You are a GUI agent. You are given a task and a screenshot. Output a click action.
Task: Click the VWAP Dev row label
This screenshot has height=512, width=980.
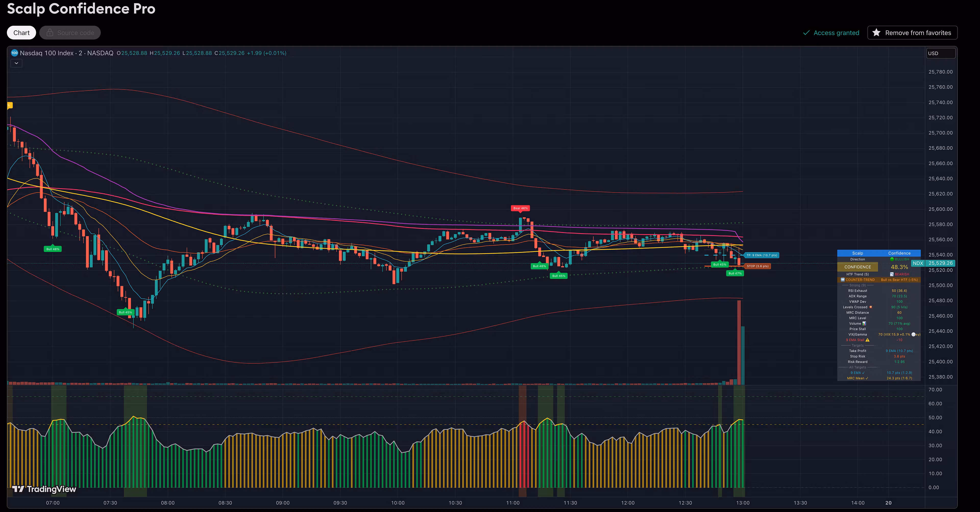tap(857, 302)
